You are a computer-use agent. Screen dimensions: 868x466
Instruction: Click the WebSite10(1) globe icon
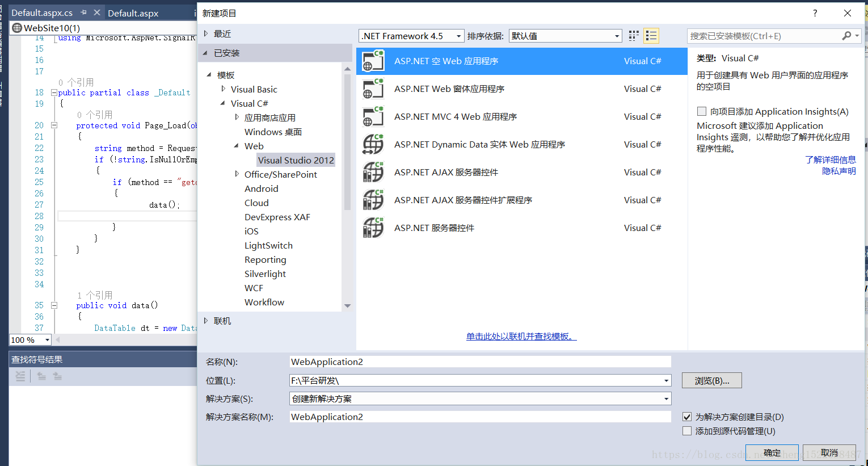pyautogui.click(x=17, y=28)
